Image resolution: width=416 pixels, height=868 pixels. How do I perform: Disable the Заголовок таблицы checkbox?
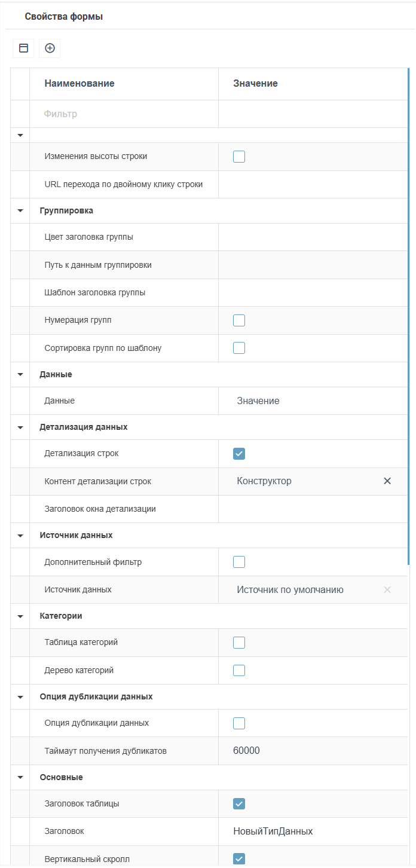[x=239, y=804]
